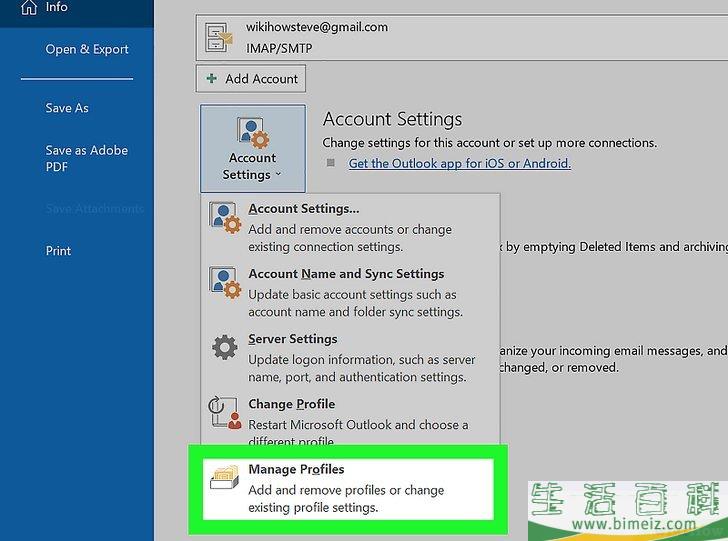
Task: Choose Account Settings... menu entry
Action: [x=350, y=227]
